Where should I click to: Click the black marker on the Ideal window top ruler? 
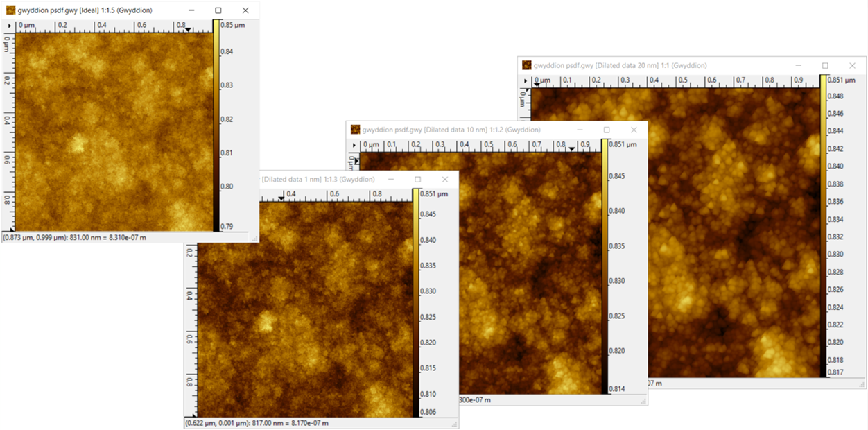[x=187, y=28]
